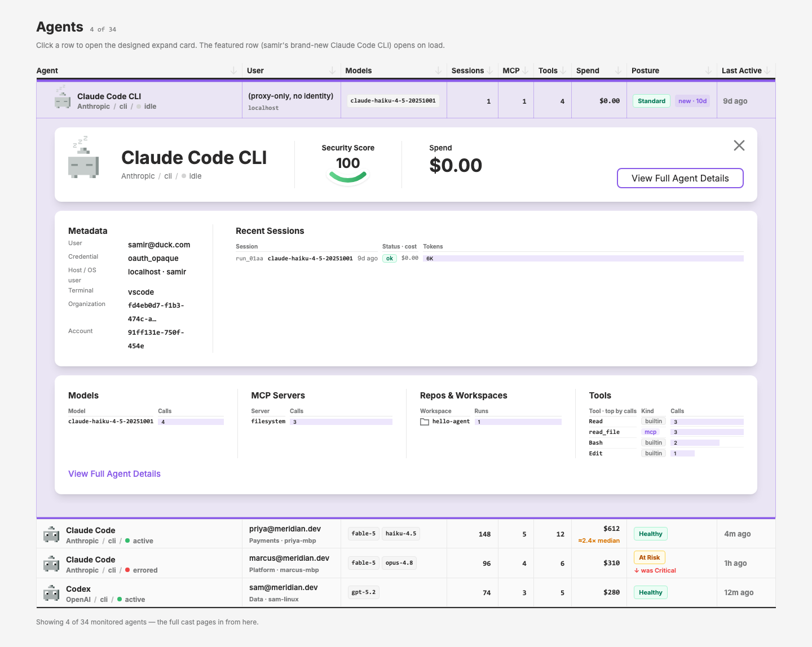
Task: Click the samir@duck.com user value
Action: pos(159,245)
